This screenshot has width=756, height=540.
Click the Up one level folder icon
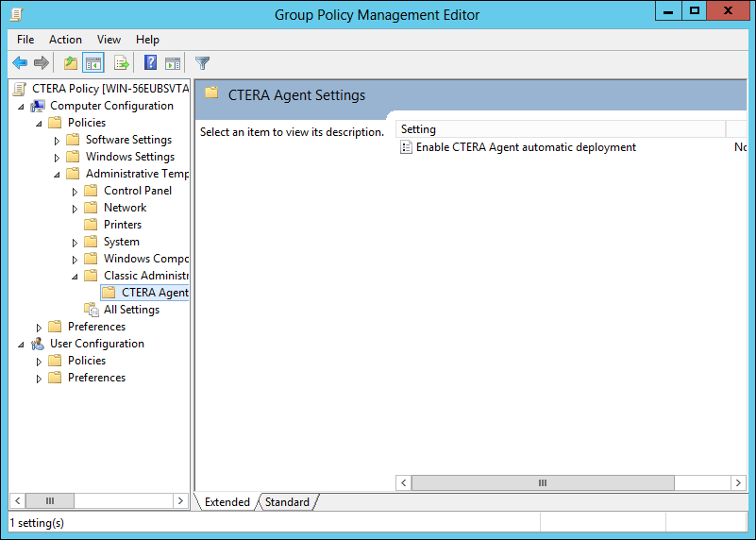[x=71, y=62]
